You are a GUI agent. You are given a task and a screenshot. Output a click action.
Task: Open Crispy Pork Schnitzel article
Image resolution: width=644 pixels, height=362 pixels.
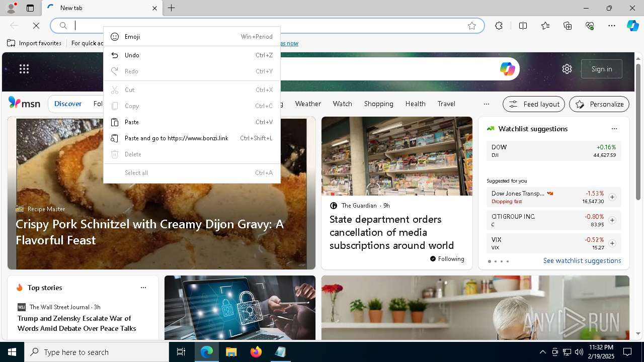pyautogui.click(x=149, y=232)
